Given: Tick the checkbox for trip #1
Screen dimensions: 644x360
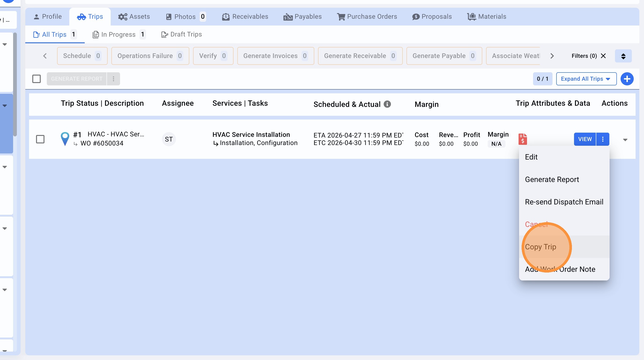Looking at the screenshot, I should tap(40, 139).
